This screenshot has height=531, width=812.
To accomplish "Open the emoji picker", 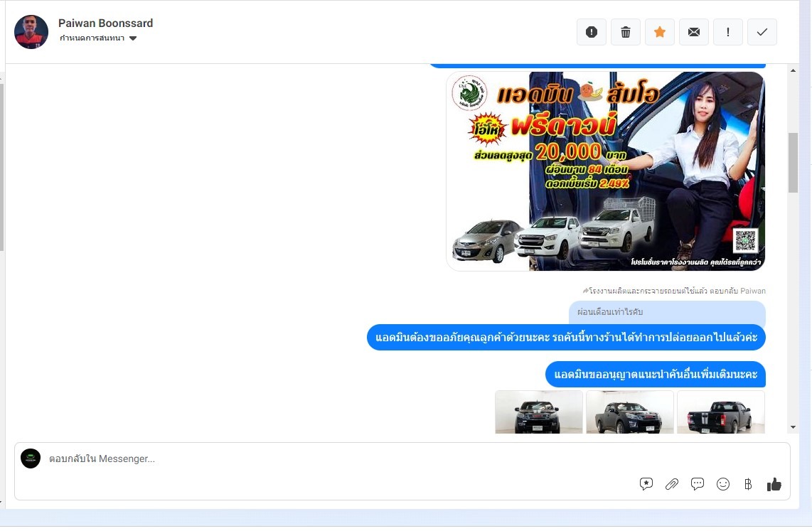I will (x=723, y=484).
